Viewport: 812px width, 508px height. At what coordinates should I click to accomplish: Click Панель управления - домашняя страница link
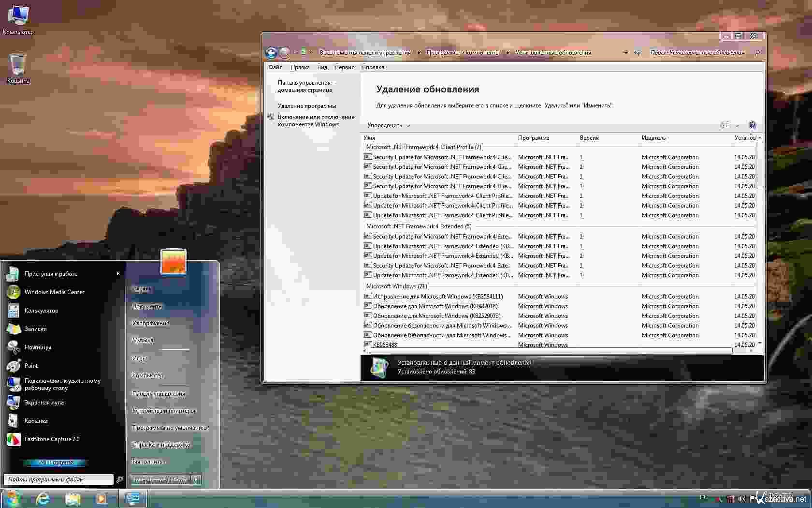coord(305,87)
